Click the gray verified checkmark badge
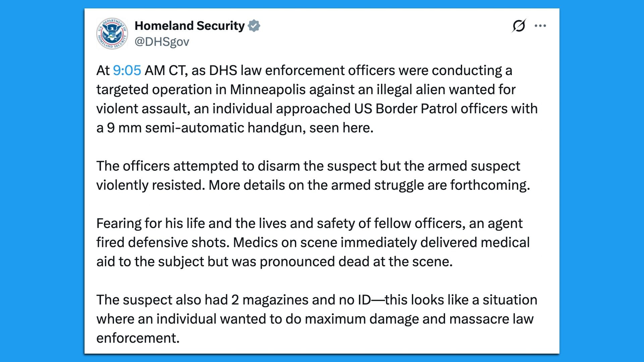The width and height of the screenshot is (644, 362). (x=254, y=26)
